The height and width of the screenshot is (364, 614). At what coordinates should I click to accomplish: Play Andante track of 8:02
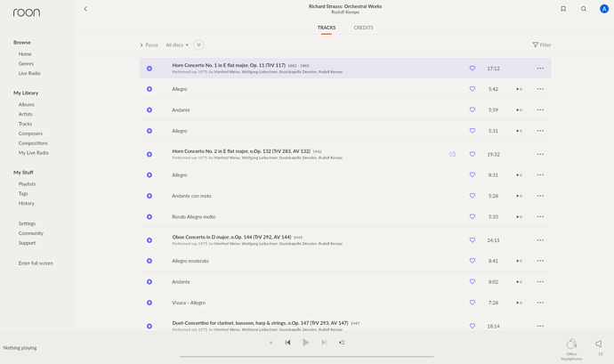(x=149, y=282)
